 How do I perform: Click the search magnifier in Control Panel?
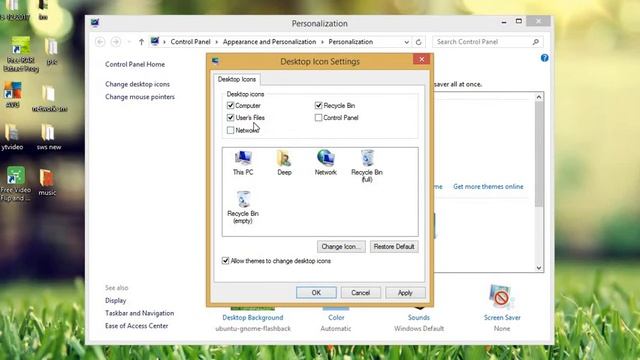coord(536,42)
